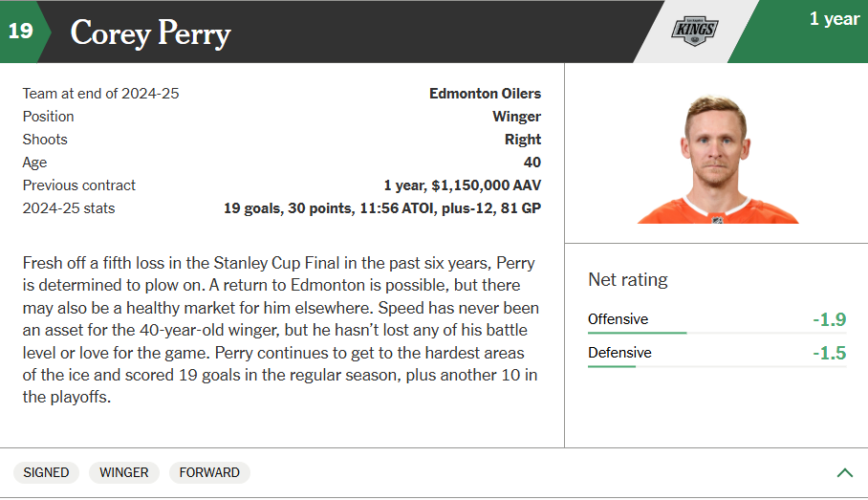Screen dimensions: 868x500
Task: Click the Offensive rating bar
Action: tap(717, 333)
